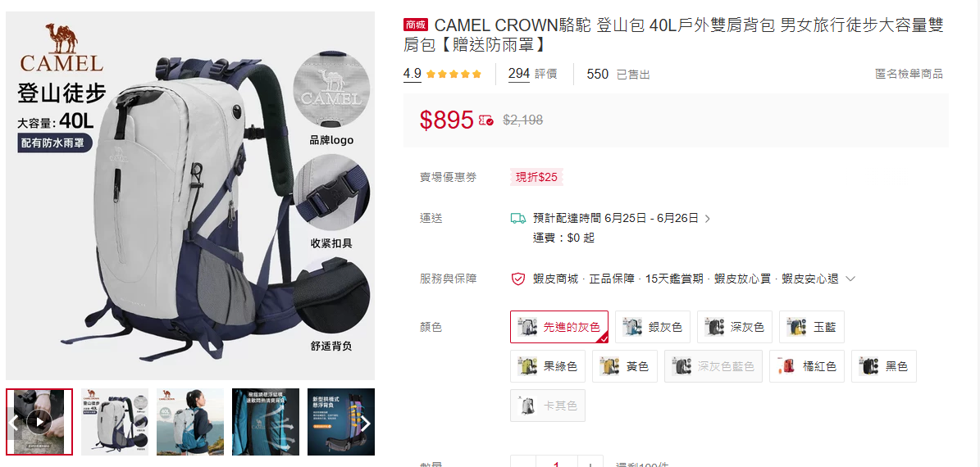
Task: Select the 銀灰色 color option
Action: pos(653,327)
